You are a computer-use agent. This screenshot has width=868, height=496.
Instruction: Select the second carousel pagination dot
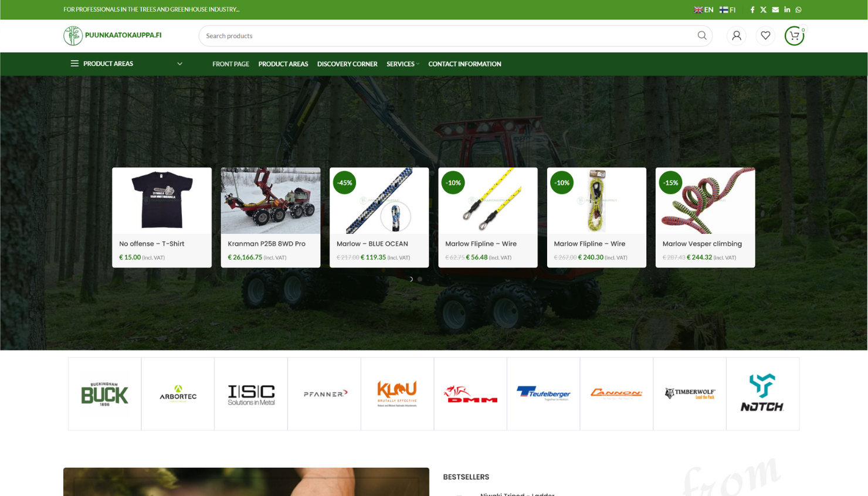[420, 279]
